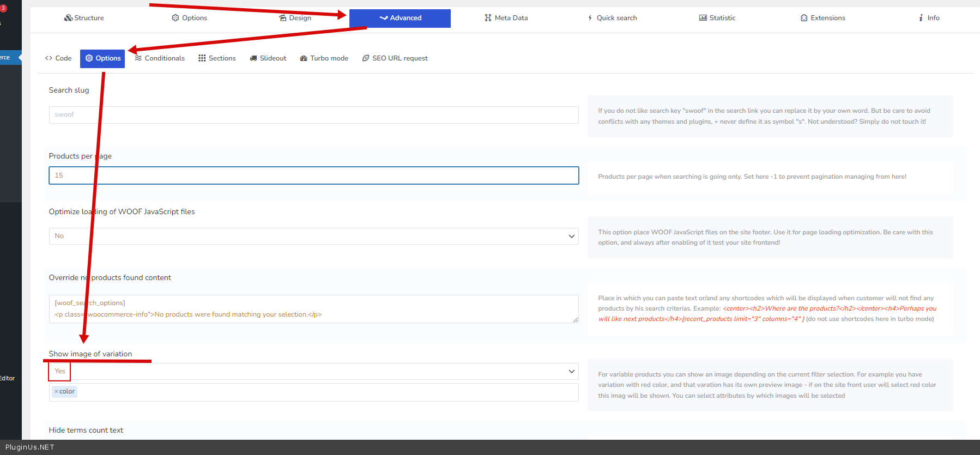Open the Code sub-tab

click(x=58, y=58)
